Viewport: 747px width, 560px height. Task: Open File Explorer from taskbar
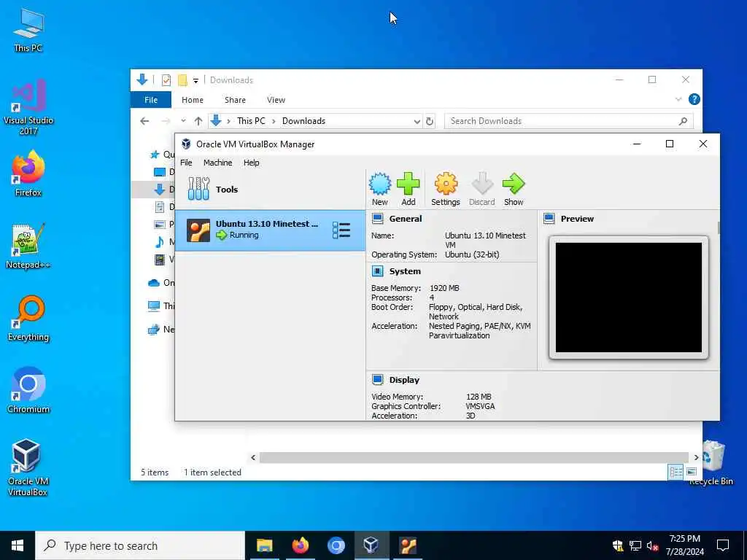tap(264, 545)
